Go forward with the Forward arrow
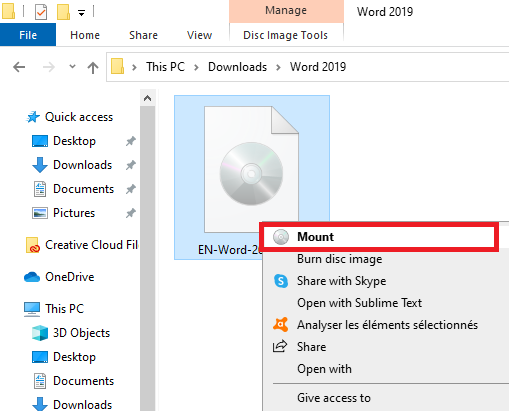The width and height of the screenshot is (509, 411). tap(49, 67)
